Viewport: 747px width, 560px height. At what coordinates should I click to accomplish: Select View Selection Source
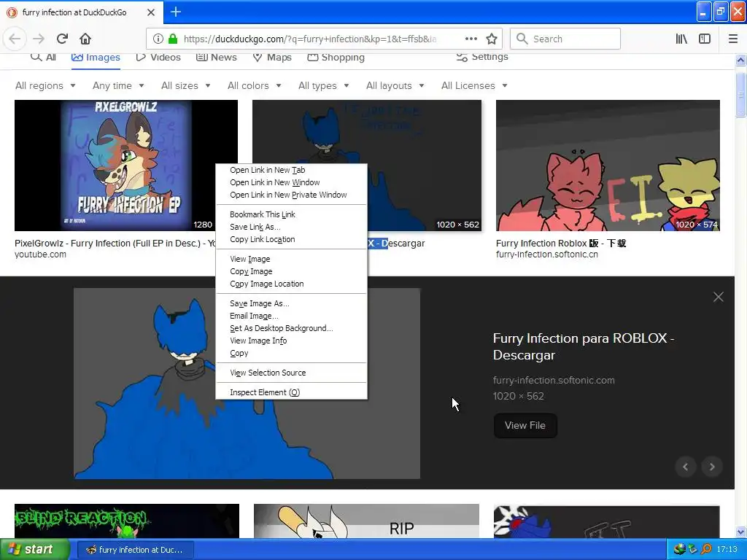291,373
